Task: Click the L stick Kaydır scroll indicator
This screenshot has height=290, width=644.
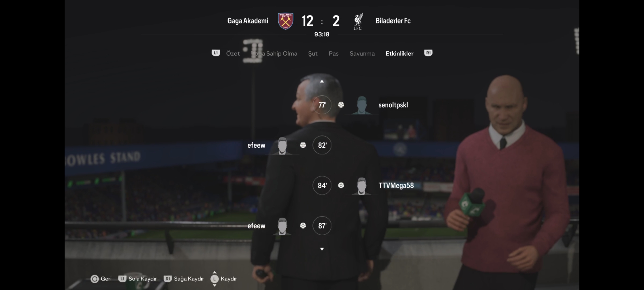Action: point(214,279)
